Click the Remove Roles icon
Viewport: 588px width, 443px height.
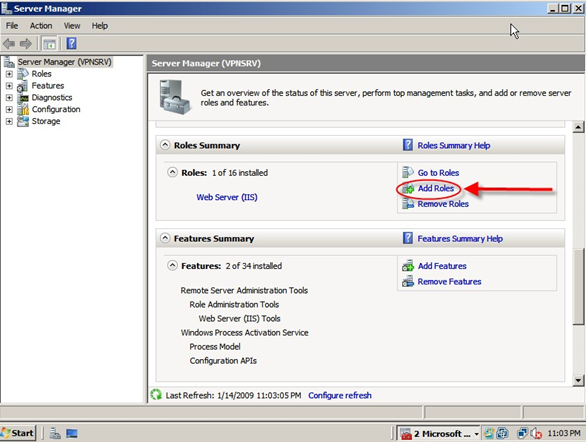click(408, 204)
